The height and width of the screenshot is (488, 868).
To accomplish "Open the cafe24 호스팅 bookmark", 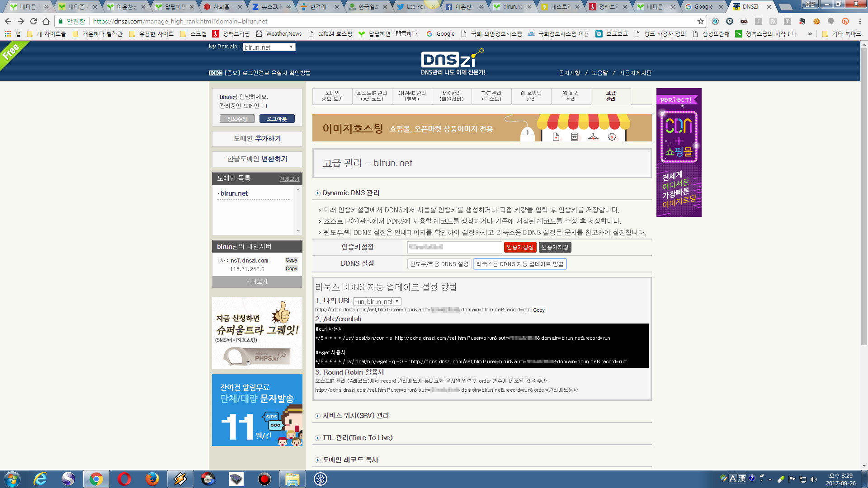I will point(330,34).
